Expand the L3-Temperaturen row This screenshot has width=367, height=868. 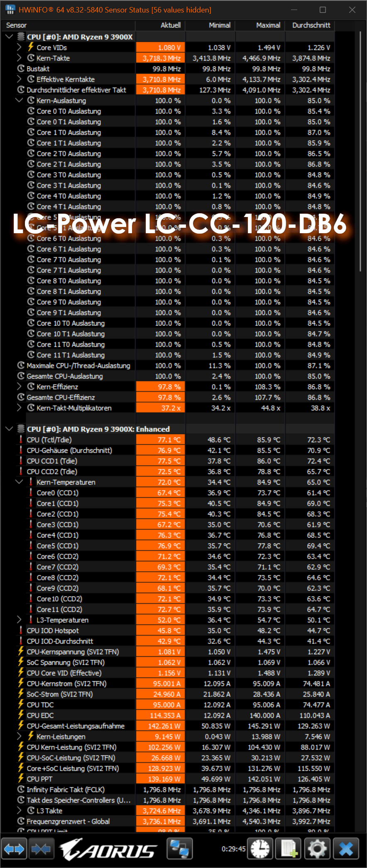(x=19, y=620)
